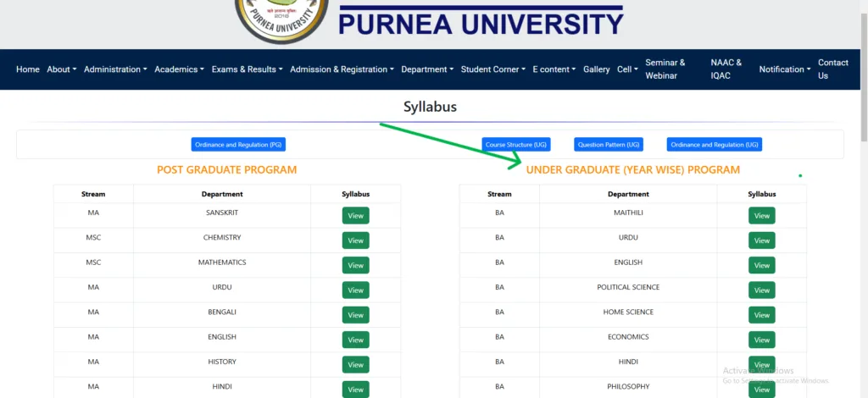The image size is (868, 398).
Task: Expand the Cell dropdown menu
Action: coord(627,69)
